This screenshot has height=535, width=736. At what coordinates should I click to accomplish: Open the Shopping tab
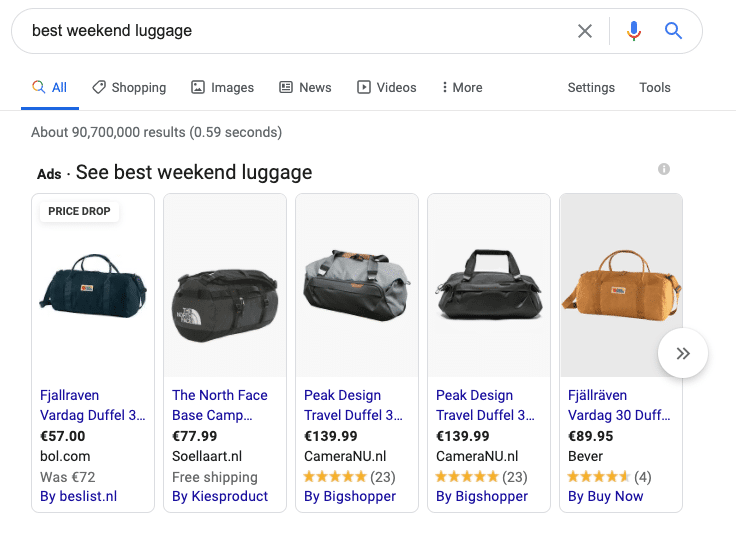coord(129,87)
